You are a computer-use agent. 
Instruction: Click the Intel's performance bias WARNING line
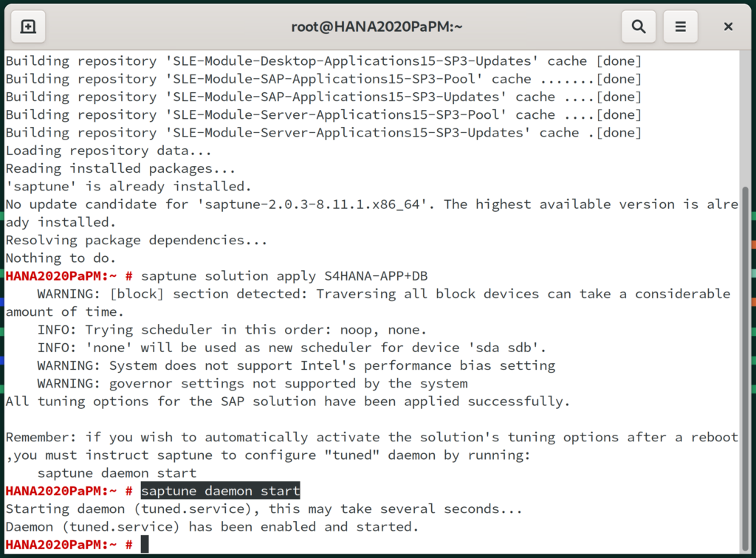click(x=296, y=365)
